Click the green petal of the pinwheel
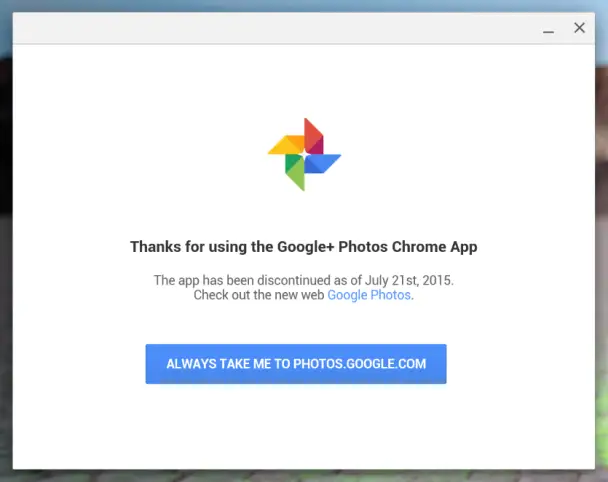608x482 pixels. point(295,172)
